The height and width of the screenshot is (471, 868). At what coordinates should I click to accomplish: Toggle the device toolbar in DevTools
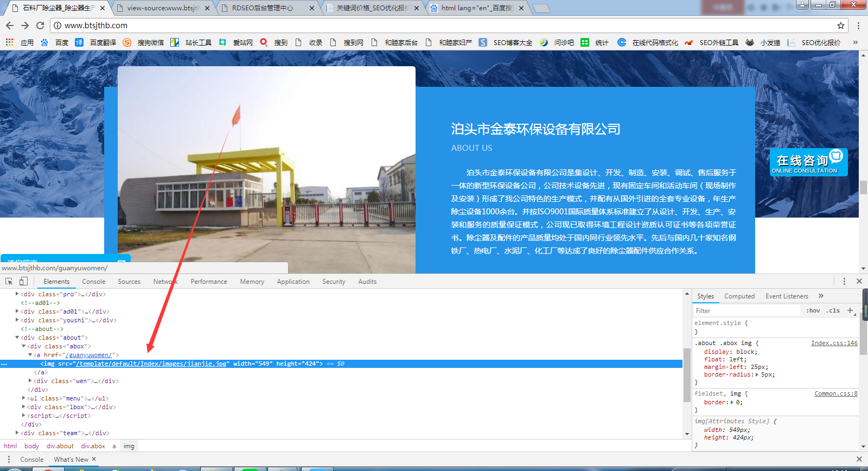23,281
